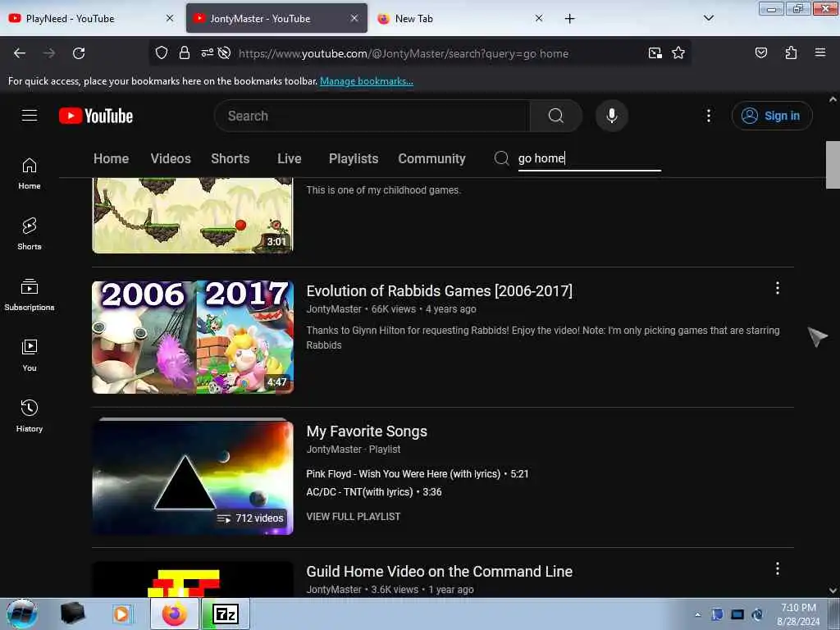The width and height of the screenshot is (840, 630).
Task: Open the Guild Home Video three-dot menu
Action: pyautogui.click(x=778, y=569)
